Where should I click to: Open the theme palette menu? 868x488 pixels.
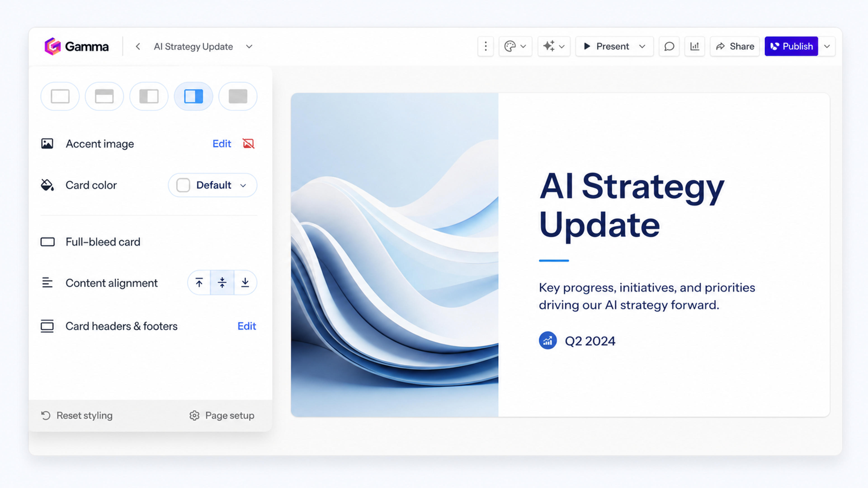pyautogui.click(x=515, y=46)
